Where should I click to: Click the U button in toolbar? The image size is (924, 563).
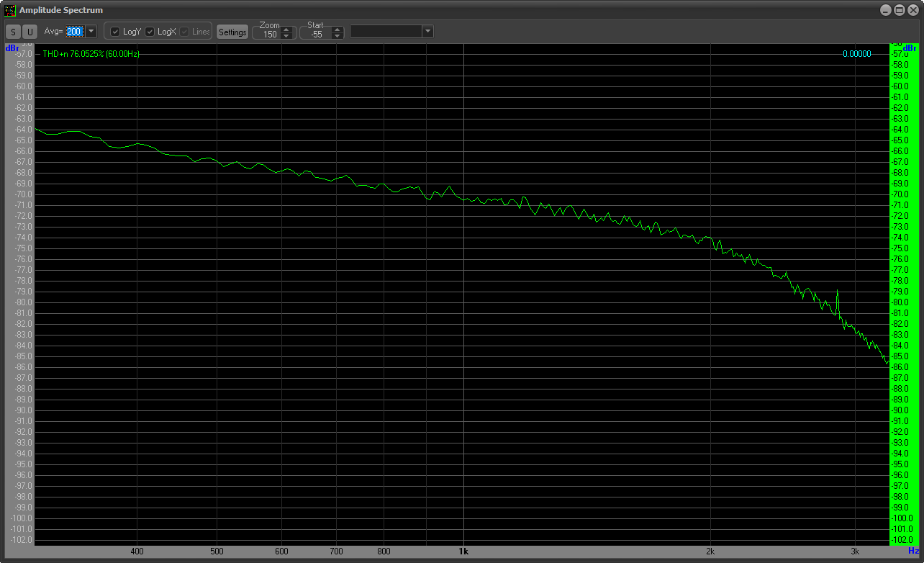(30, 32)
